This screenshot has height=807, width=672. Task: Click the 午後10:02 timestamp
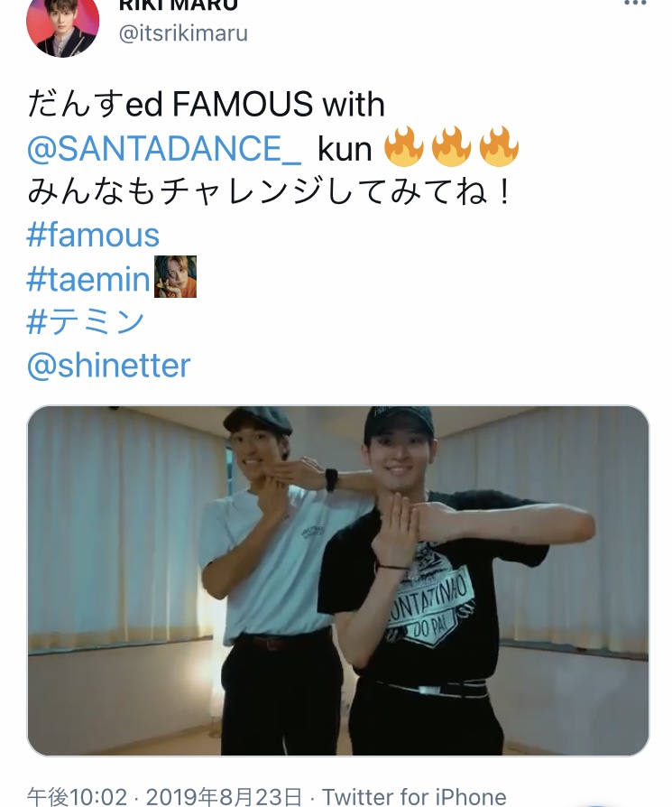[77, 797]
